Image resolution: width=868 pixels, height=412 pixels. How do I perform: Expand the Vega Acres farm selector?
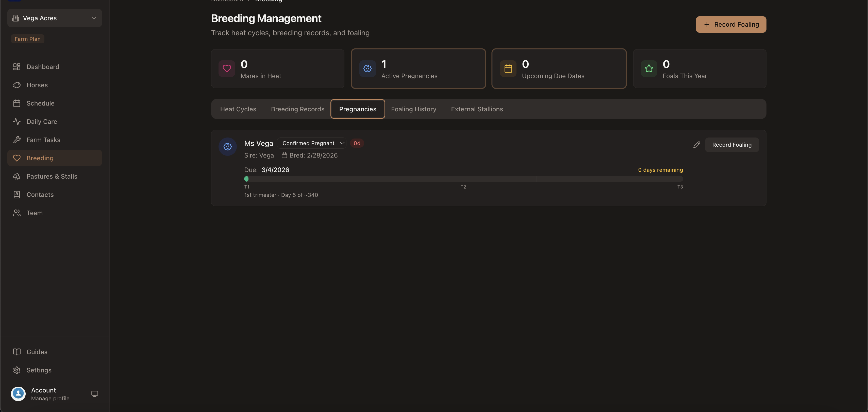point(94,18)
